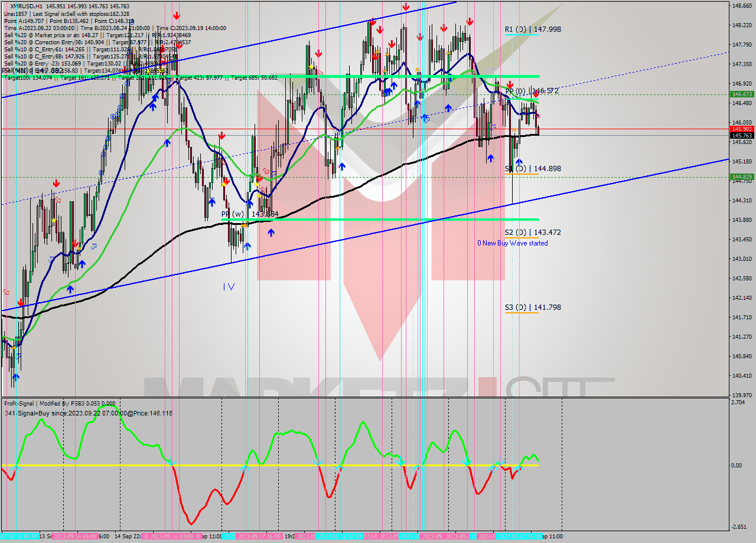
Task: Click the 0.00 indicator scale value
Action: pyautogui.click(x=737, y=466)
